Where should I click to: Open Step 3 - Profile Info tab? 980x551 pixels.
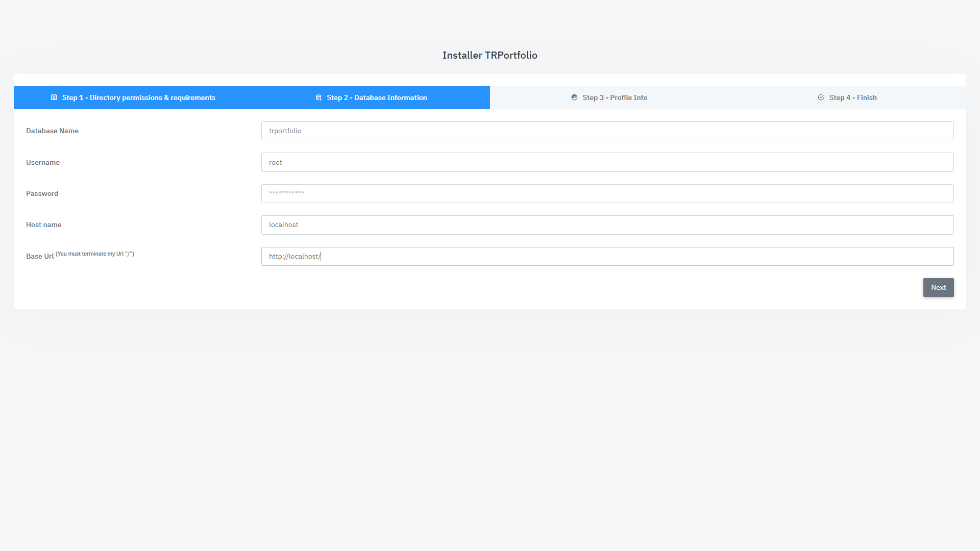pyautogui.click(x=615, y=97)
